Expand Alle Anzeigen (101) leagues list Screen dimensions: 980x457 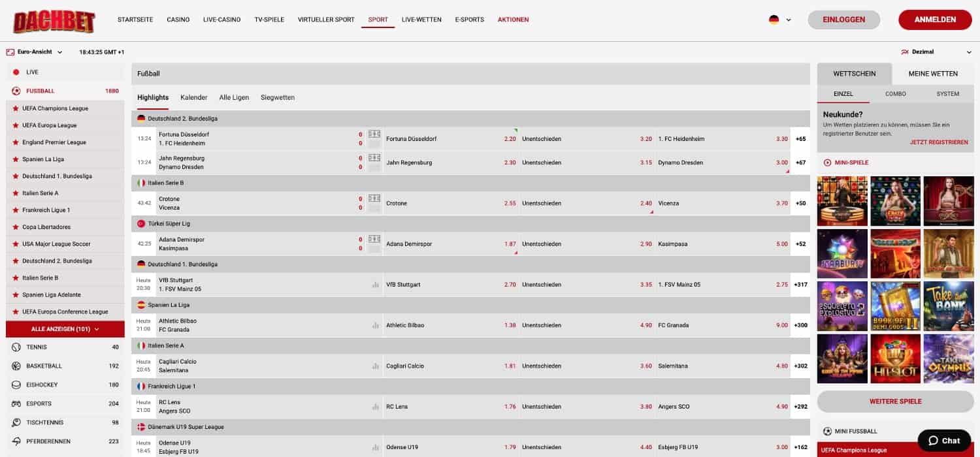pos(65,329)
